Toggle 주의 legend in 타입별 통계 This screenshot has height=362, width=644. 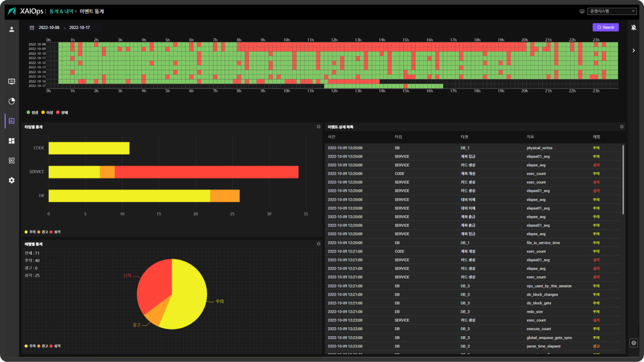point(30,232)
